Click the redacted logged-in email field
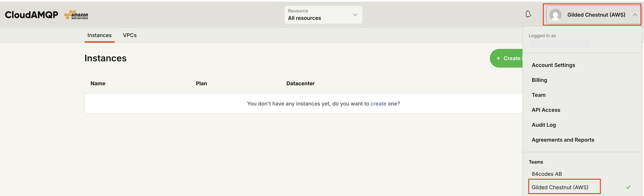This screenshot has width=644, height=196. (559, 44)
